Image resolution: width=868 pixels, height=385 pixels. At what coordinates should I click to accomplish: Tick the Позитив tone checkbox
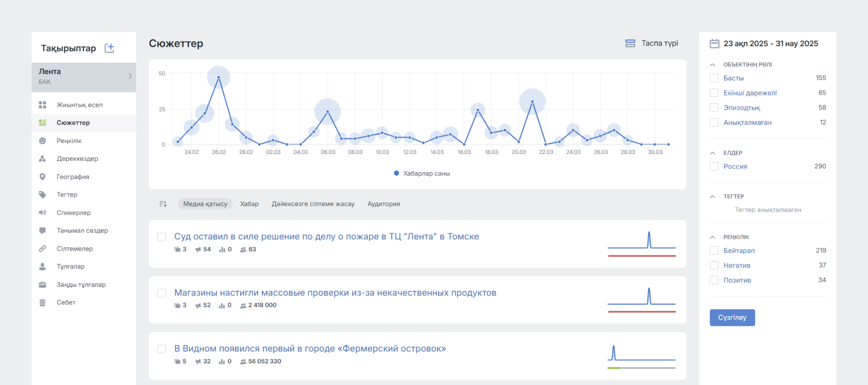pyautogui.click(x=714, y=280)
